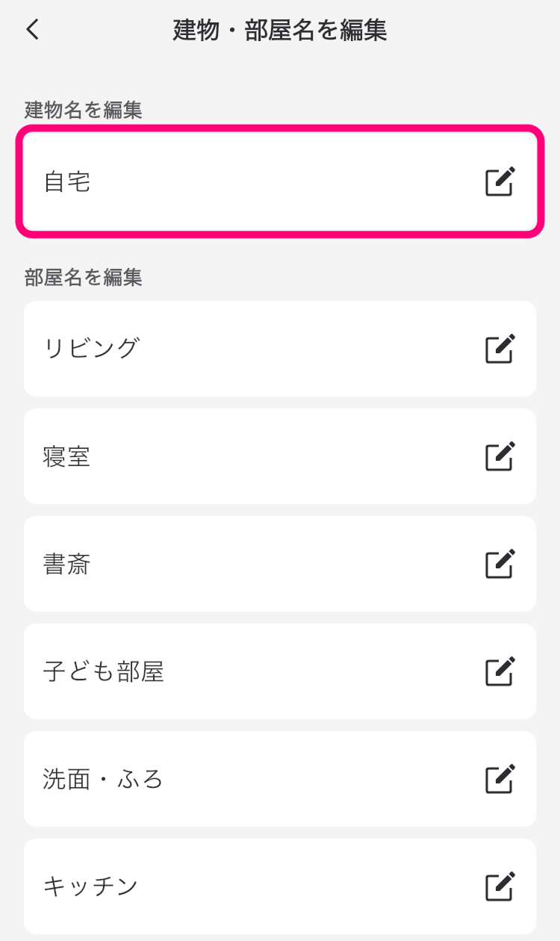The image size is (560, 941).
Task: Select the 子ども部屋 room name text
Action: click(x=103, y=671)
